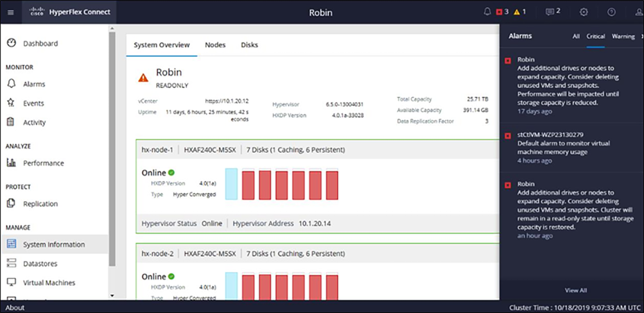The image size is (644, 313).
Task: Click the Performance chart icon
Action: (x=12, y=163)
